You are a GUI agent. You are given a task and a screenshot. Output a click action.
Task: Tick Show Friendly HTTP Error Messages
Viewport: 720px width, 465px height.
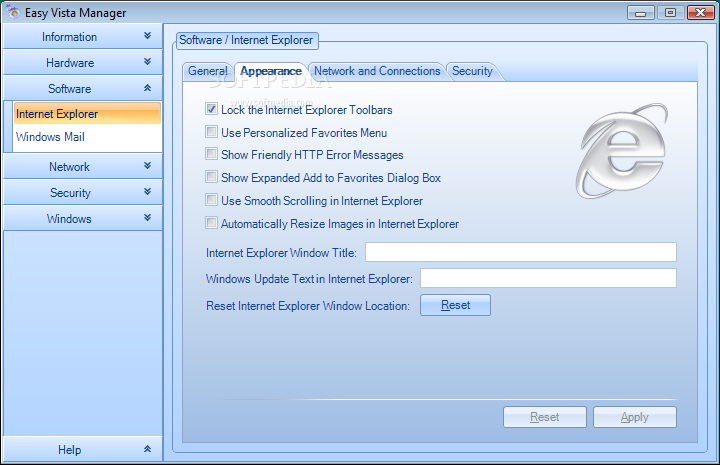tap(211, 154)
